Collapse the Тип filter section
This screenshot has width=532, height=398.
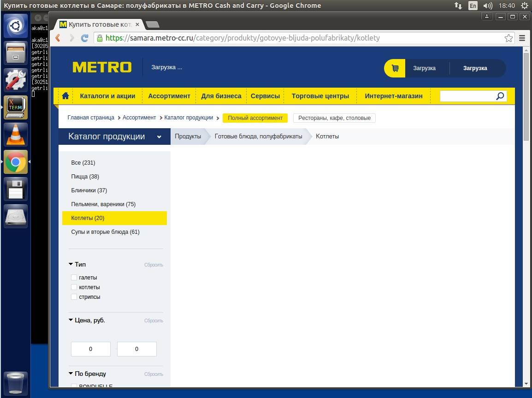71,264
